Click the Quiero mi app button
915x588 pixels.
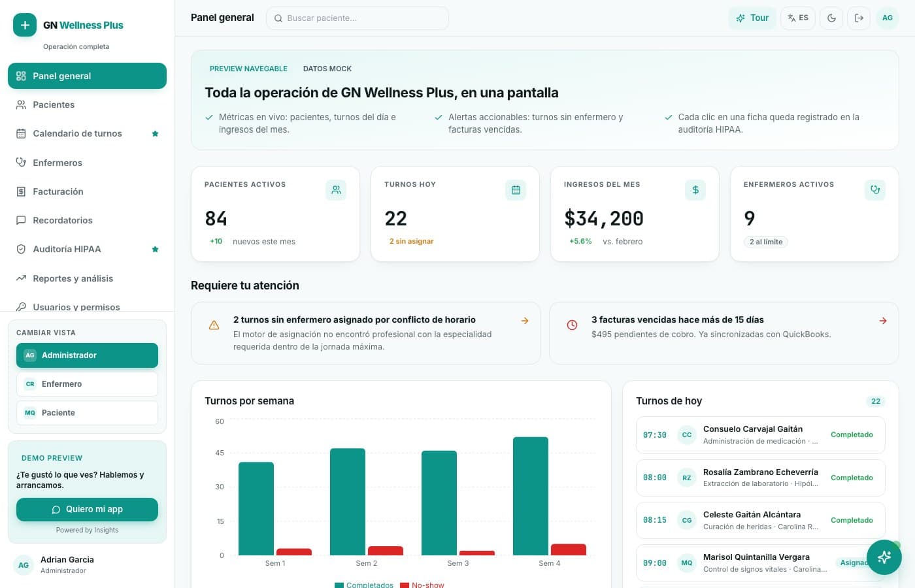click(x=87, y=510)
